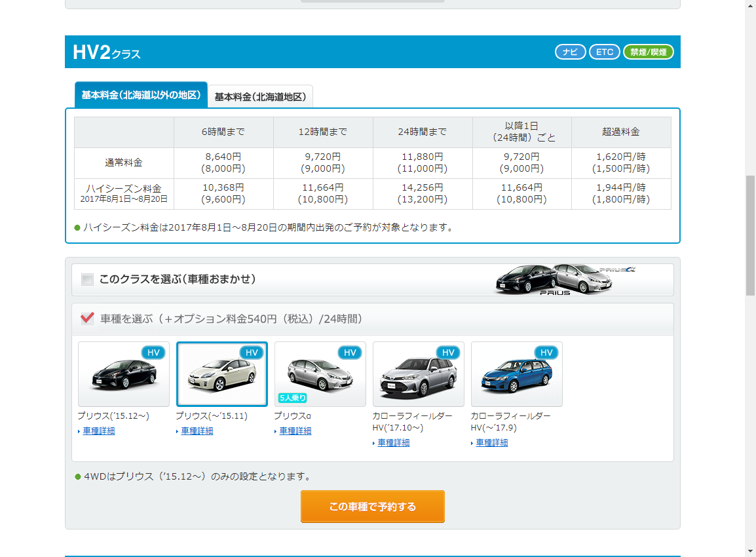The image size is (756, 557).
Task: Click the page vertical scrollbar thumb
Action: pos(750,235)
